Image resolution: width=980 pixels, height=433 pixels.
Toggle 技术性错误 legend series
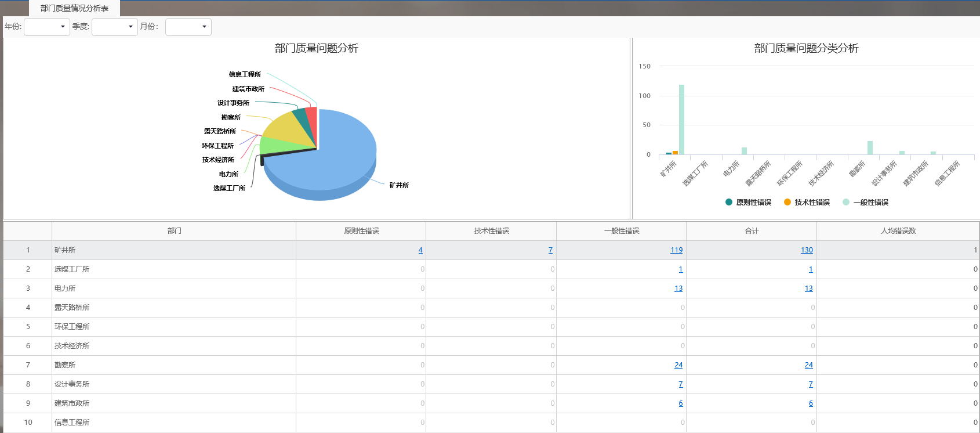click(x=807, y=202)
